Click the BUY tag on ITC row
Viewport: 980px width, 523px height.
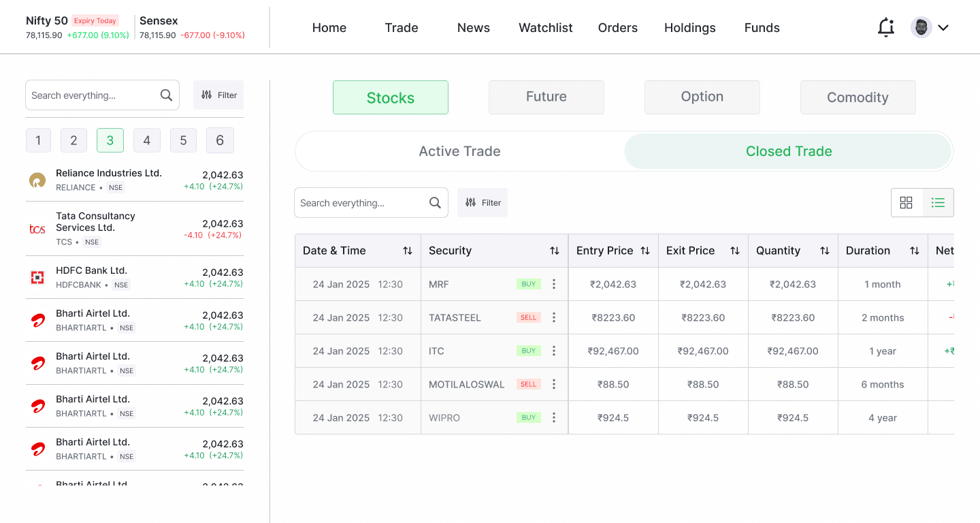click(529, 351)
